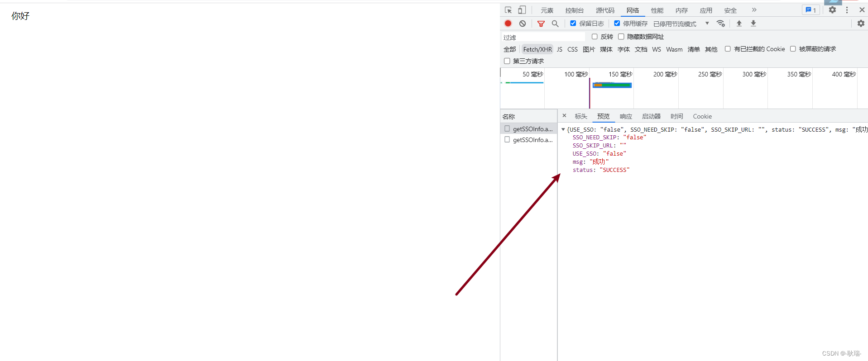The height and width of the screenshot is (361, 868).
Task: Click the 名称 Name column header
Action: click(529, 116)
